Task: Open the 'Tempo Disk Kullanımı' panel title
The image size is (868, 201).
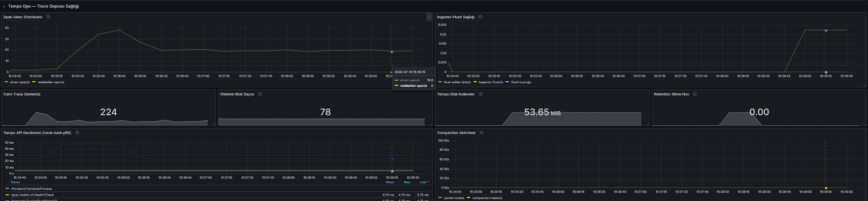Action: pyautogui.click(x=456, y=94)
